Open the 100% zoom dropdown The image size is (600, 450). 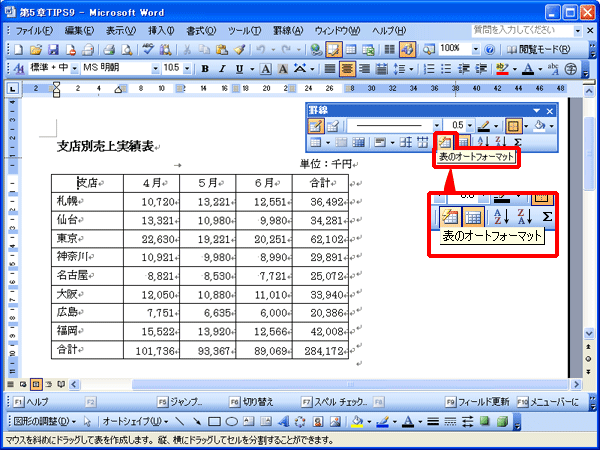[x=476, y=49]
